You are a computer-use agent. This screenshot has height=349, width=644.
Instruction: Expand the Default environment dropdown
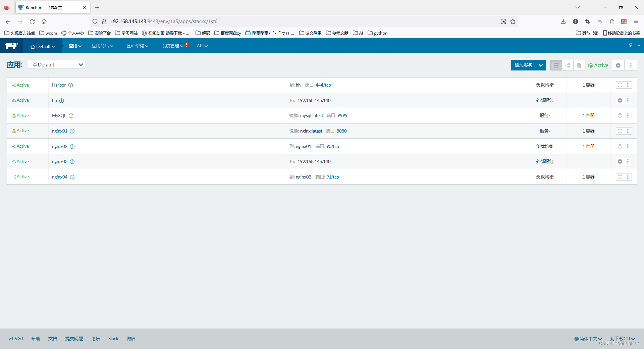pyautogui.click(x=43, y=46)
